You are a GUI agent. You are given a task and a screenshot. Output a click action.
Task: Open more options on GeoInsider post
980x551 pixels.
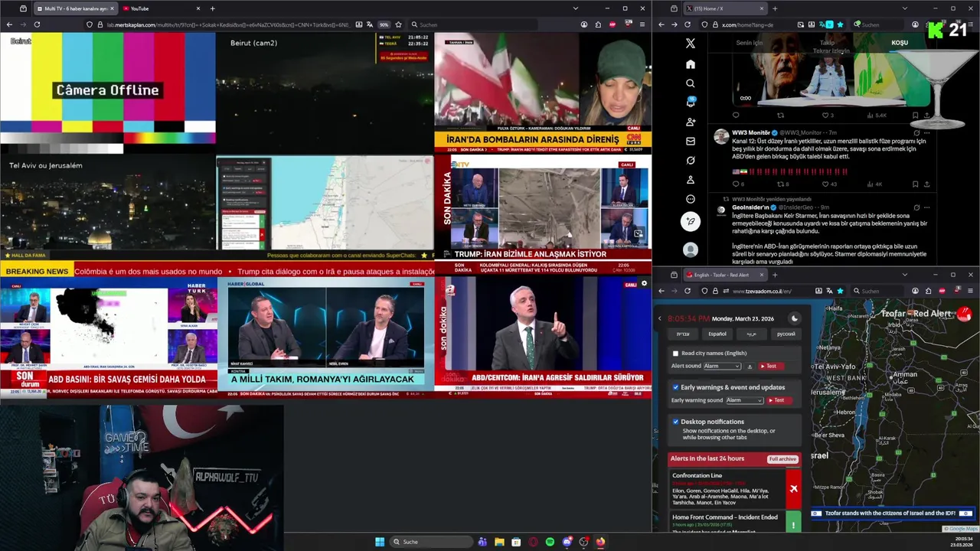[927, 207]
